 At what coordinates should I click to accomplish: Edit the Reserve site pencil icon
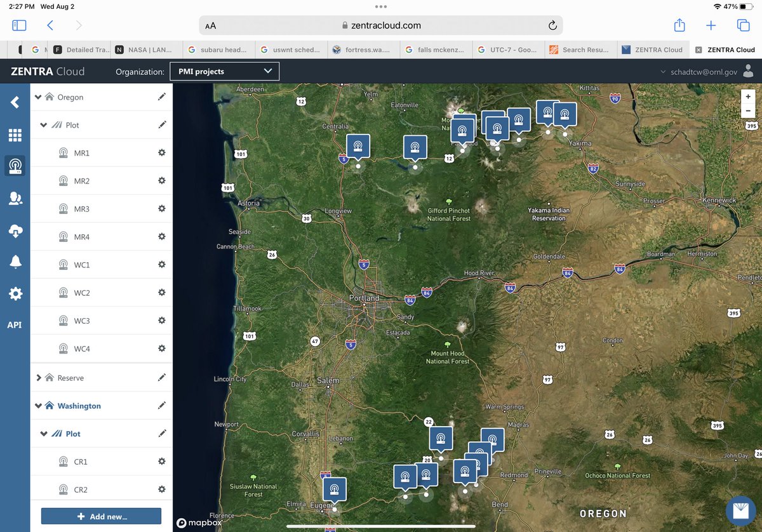(x=162, y=378)
